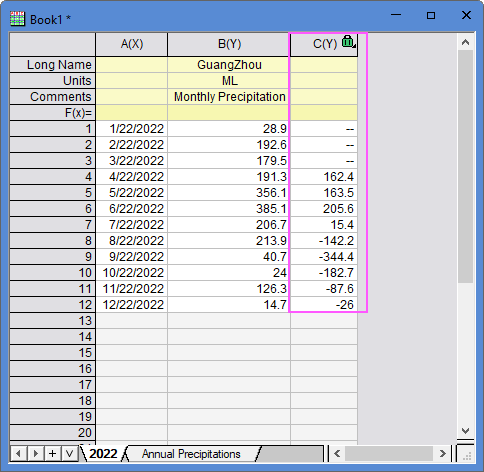Switch to the Annual Precipitations sheet tab
Viewport: 484px width, 472px height.
[x=191, y=454]
